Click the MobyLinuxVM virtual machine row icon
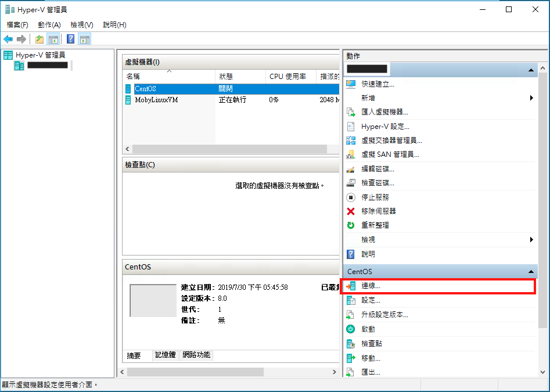 [x=128, y=100]
